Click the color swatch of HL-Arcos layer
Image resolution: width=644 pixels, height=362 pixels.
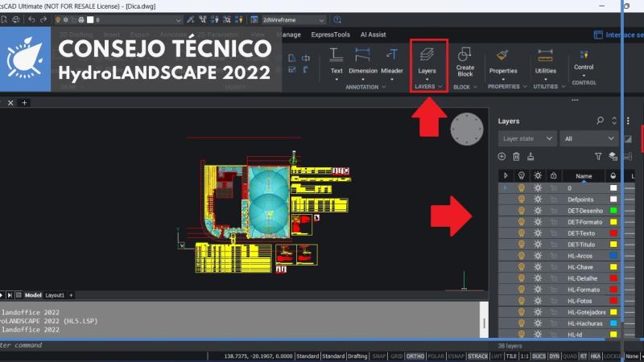pyautogui.click(x=613, y=256)
